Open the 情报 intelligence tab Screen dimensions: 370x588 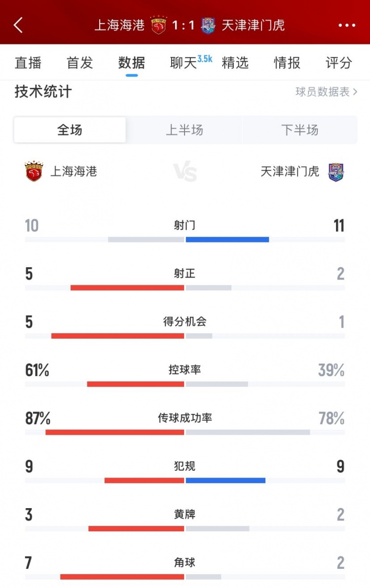pos(287,63)
